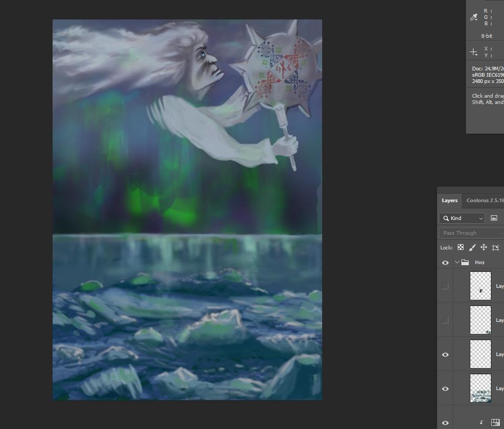Collapse the Низ group with its chevron
Viewport: 504px width, 429px height.
pos(457,263)
